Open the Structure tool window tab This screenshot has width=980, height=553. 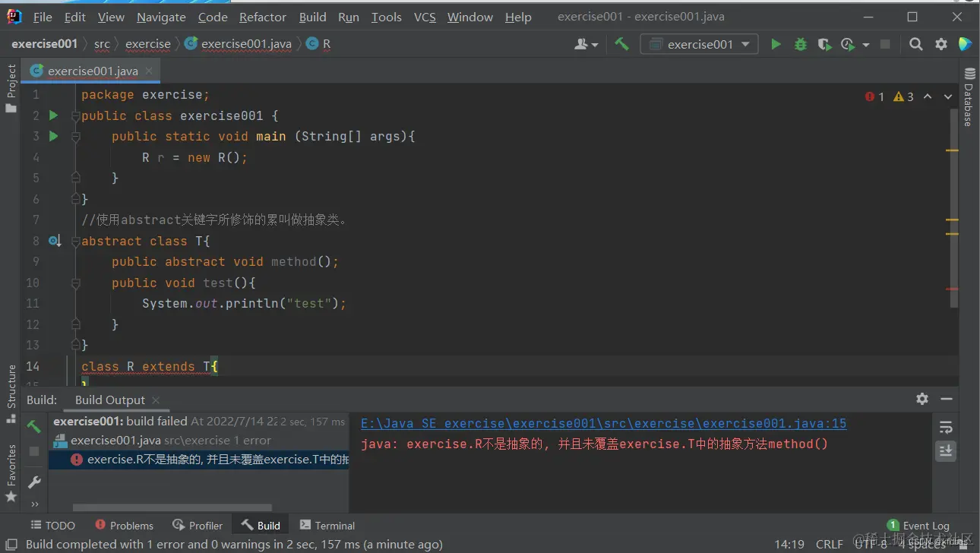pos(11,393)
